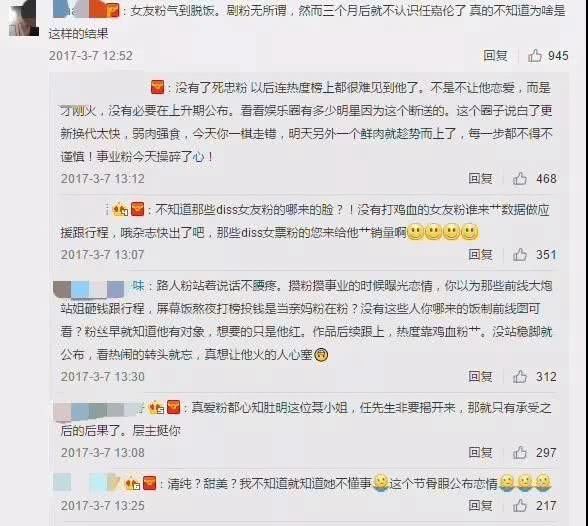Viewport: 588px width, 526px height.
Task: Click the red membership badge on the 13:12 comment
Action: tap(158, 88)
